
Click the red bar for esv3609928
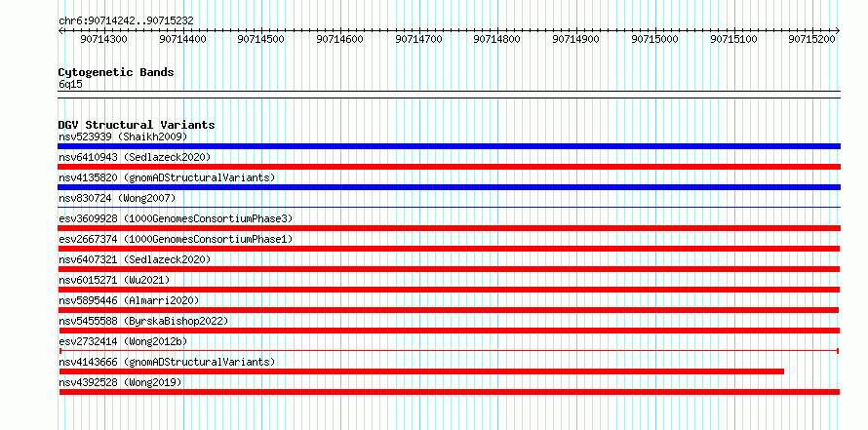pos(449,228)
